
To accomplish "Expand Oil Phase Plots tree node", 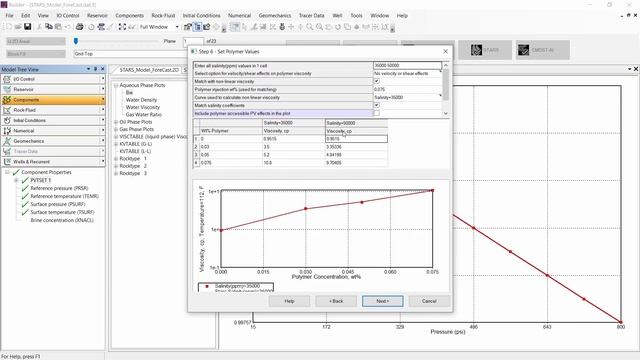I will pos(116,122).
